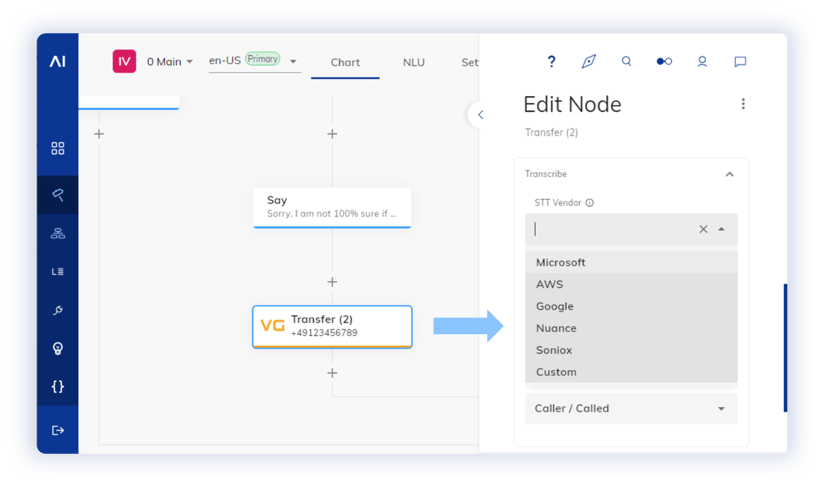Click the Primary locale badge

(x=262, y=59)
